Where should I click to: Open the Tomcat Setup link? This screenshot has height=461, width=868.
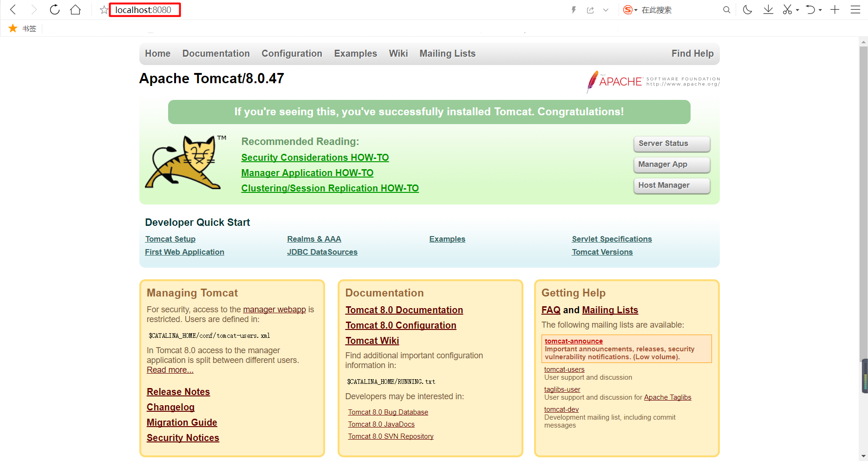point(170,239)
